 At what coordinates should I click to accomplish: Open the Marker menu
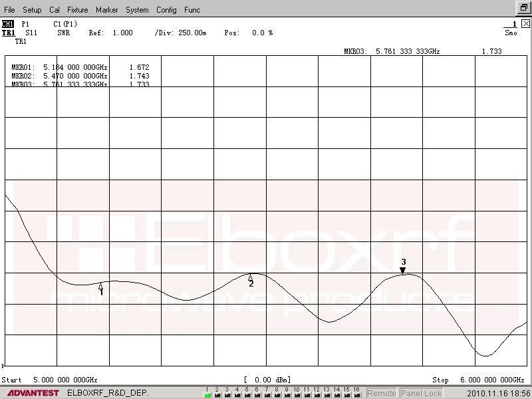click(x=106, y=10)
